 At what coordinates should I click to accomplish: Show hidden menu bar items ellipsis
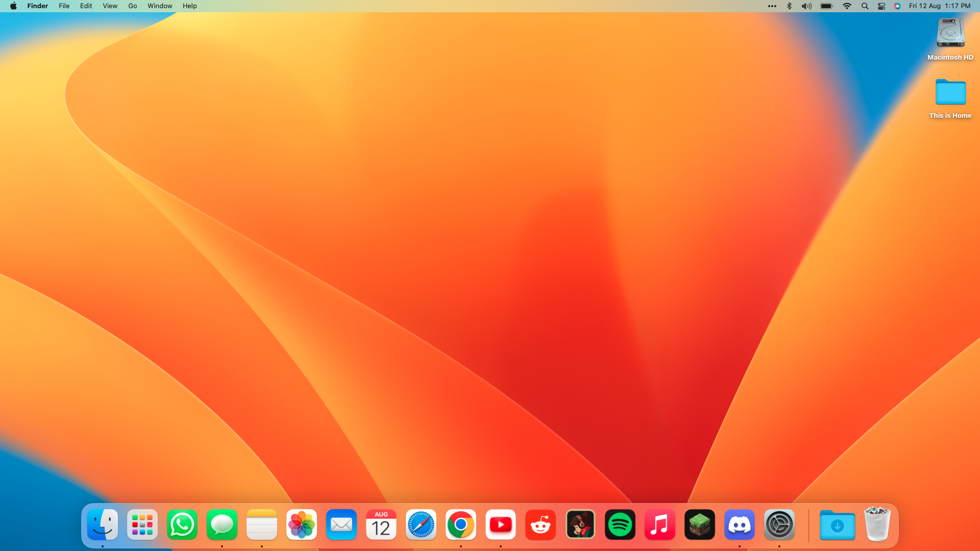(772, 6)
